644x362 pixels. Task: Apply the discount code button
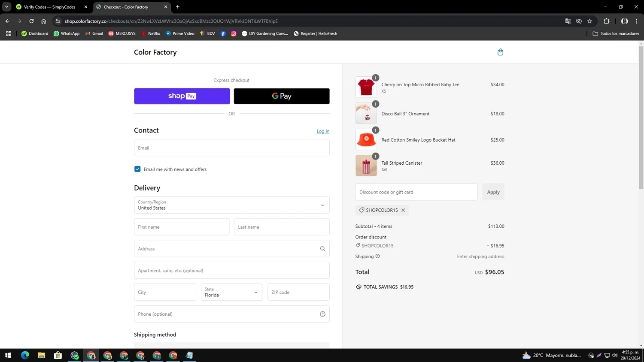(x=493, y=192)
